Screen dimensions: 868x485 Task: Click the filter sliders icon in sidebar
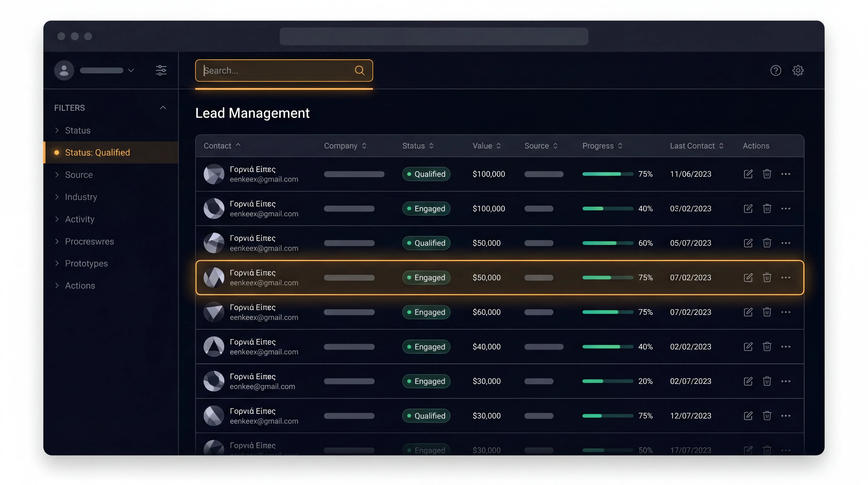[161, 70]
